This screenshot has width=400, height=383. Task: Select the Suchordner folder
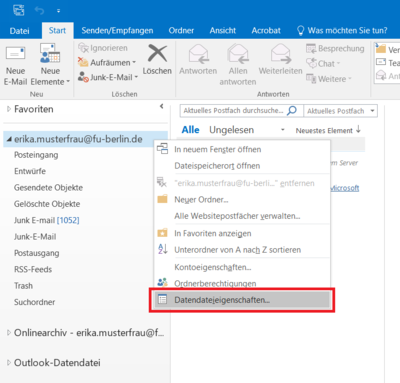click(x=35, y=302)
